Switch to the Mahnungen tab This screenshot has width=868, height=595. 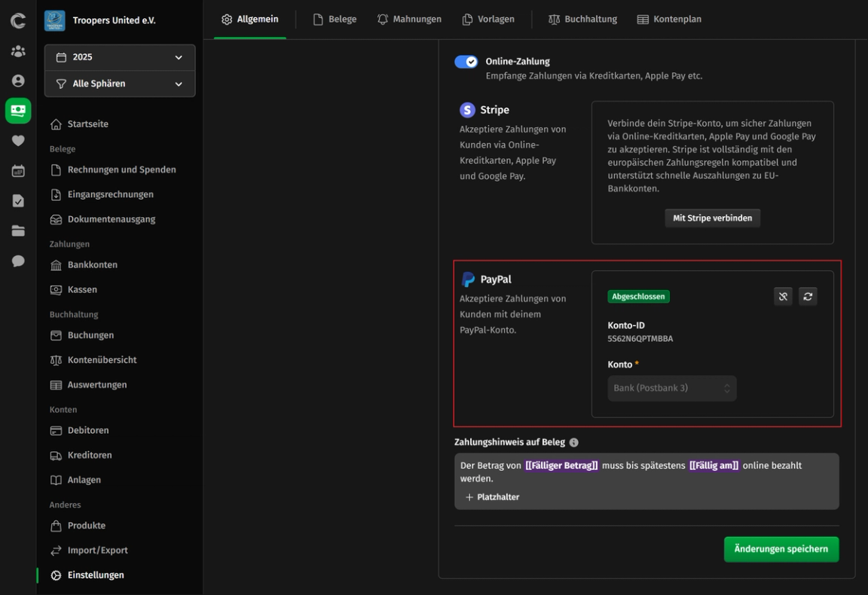tap(410, 20)
